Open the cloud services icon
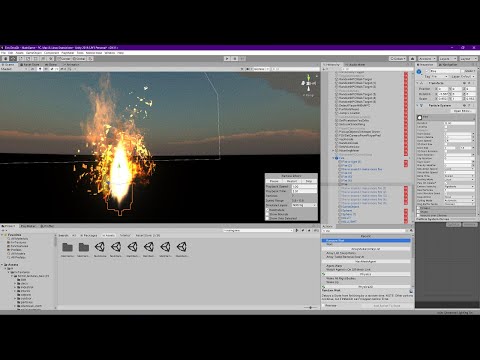The image size is (480, 360). (x=412, y=59)
